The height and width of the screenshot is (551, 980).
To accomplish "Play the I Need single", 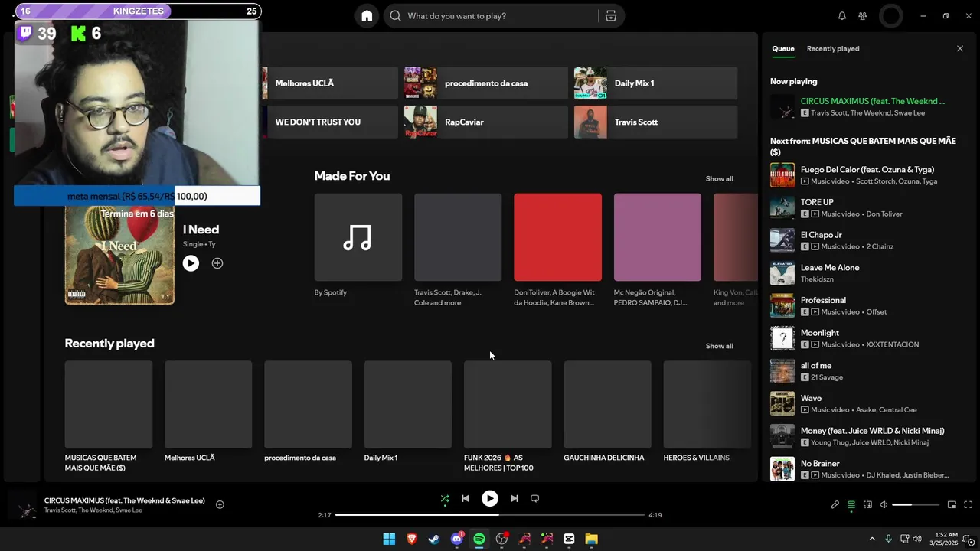I will [x=191, y=263].
